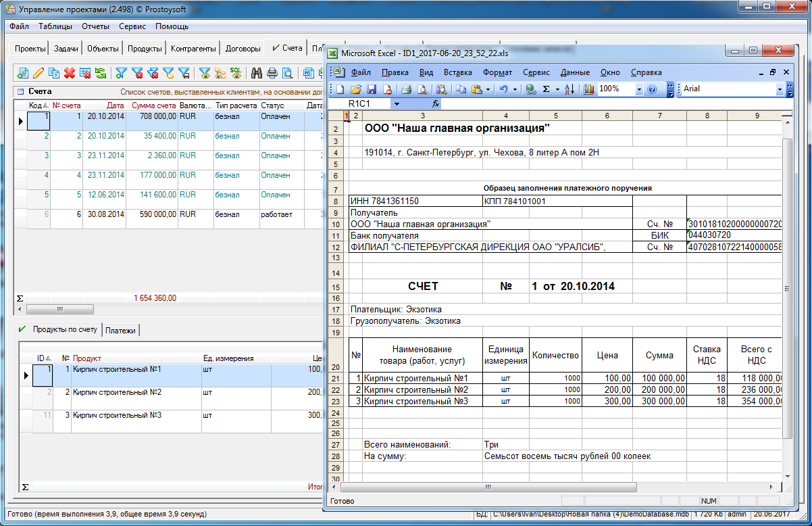Screen dimensions: 812x526
Task: Select Excel cell with СЧЕТ heading
Action: point(422,287)
